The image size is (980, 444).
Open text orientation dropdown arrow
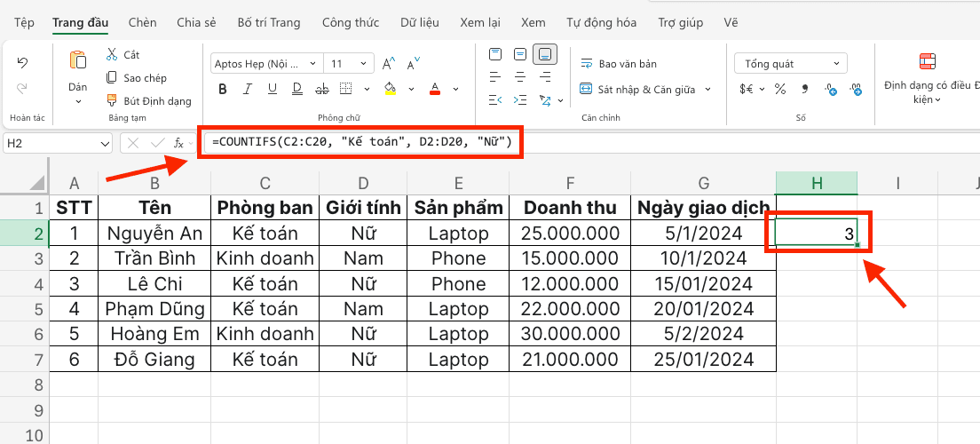pos(561,100)
